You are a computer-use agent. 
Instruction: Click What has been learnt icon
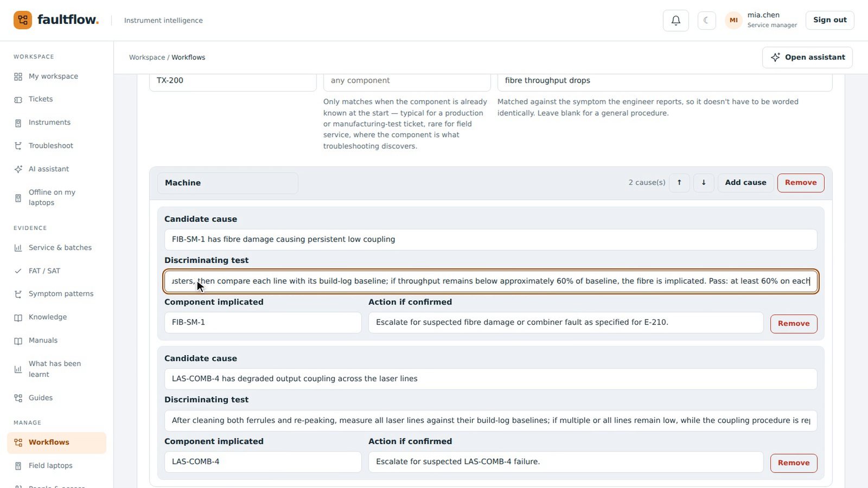tap(18, 369)
